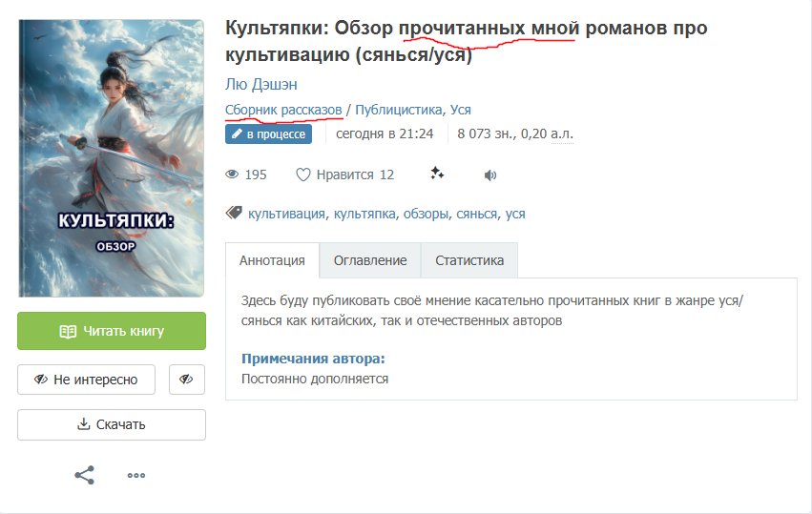Screen dimensions: 812x514
Task: Click the 8 073 зн. character count
Action: tap(488, 134)
